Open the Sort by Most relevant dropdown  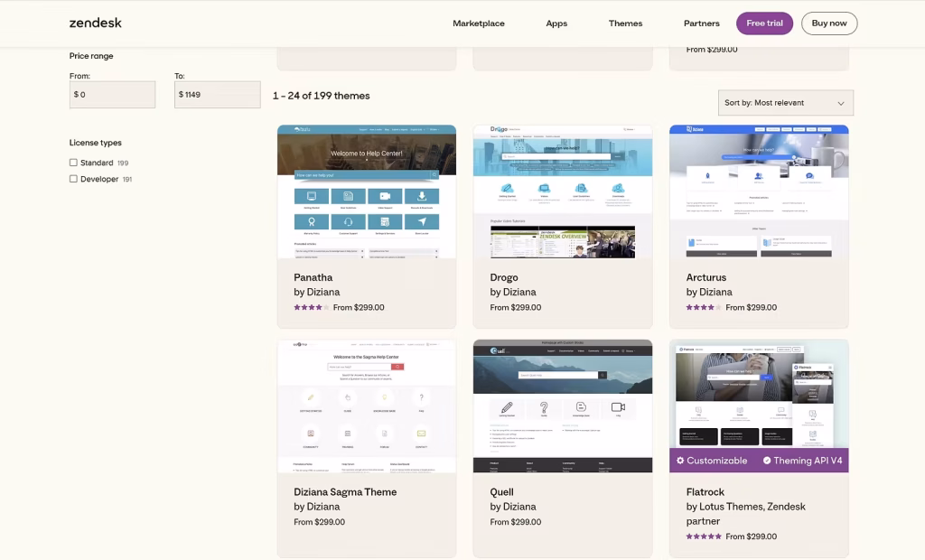[785, 103]
